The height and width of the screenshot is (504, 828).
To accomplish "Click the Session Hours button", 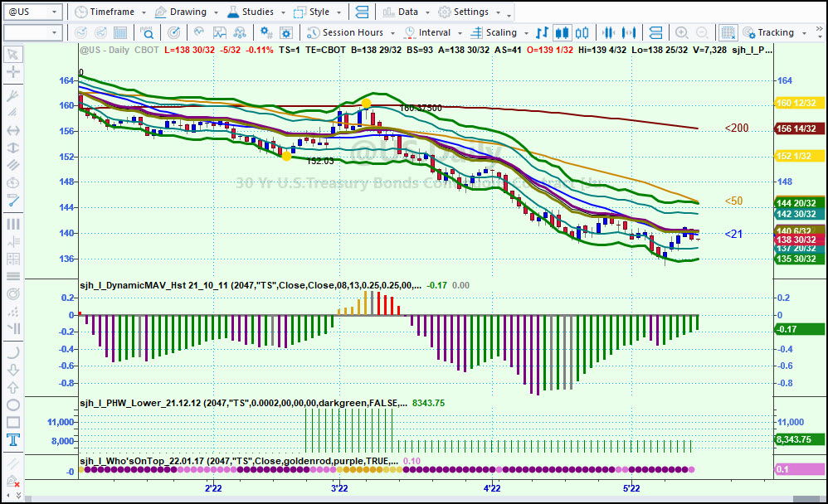I will pos(345,32).
